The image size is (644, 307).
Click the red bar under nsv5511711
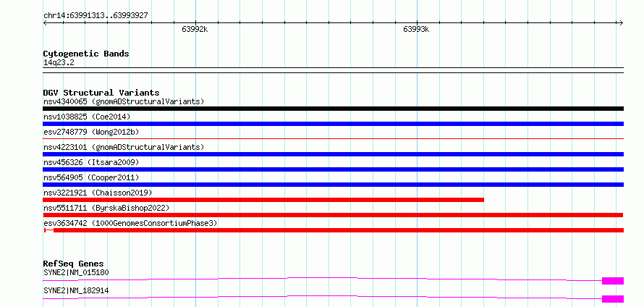(333, 215)
